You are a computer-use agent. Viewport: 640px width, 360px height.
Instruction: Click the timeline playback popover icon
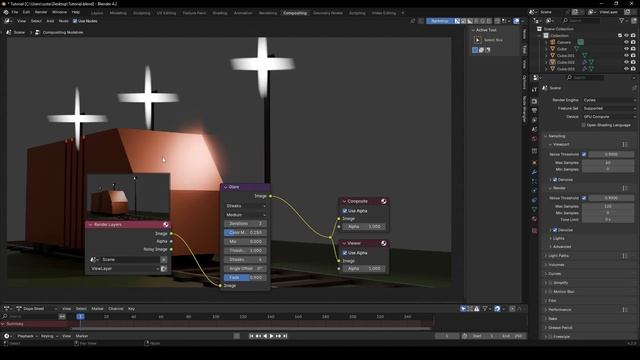coord(7,336)
